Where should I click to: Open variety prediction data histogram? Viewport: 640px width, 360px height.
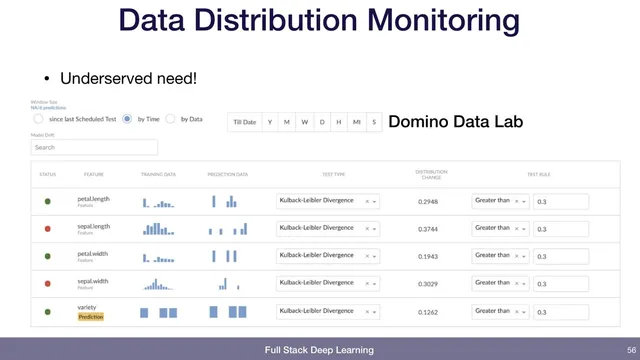(x=228, y=312)
